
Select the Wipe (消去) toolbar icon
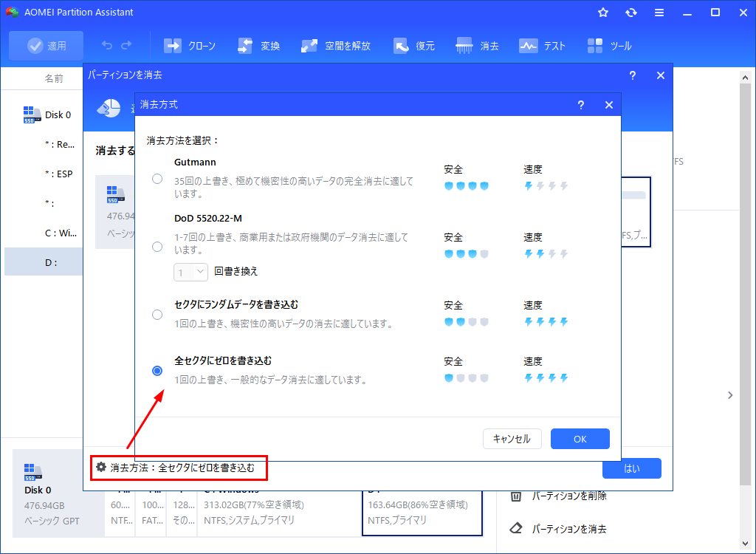465,46
